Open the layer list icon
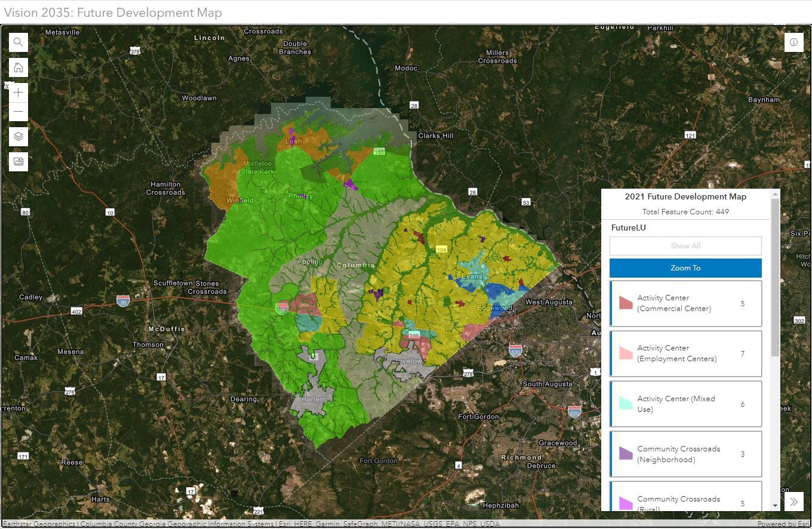Image resolution: width=812 pixels, height=529 pixels. click(x=19, y=137)
